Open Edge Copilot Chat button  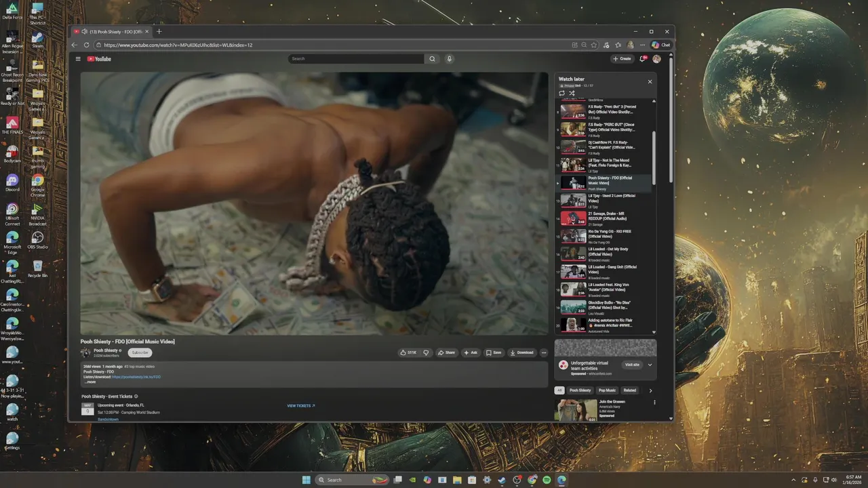tap(661, 45)
